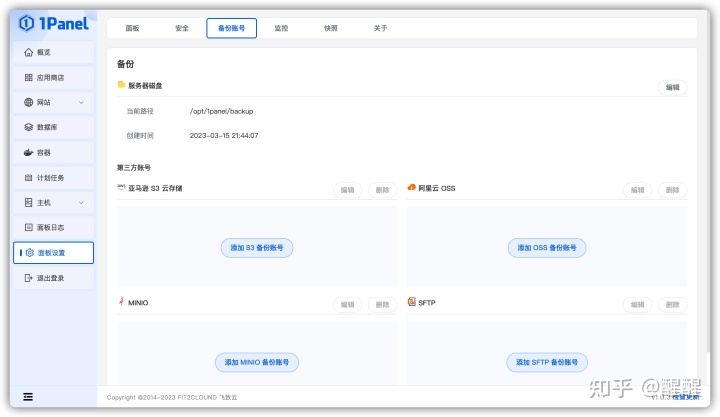Image resolution: width=720 pixels, height=417 pixels.
Task: Open 应用商店 in the sidebar
Action: tap(54, 78)
